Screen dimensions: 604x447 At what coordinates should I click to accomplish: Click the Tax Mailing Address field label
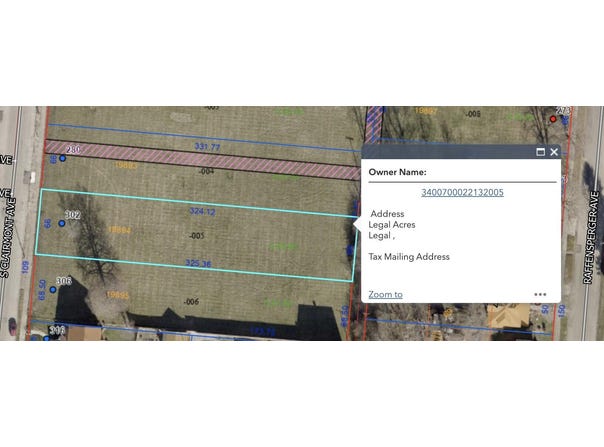[x=409, y=257]
